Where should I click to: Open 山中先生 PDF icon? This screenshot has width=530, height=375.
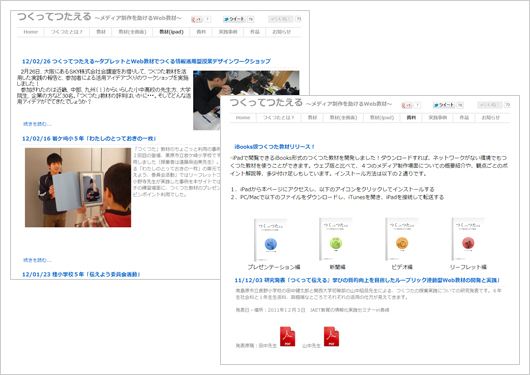(x=331, y=336)
